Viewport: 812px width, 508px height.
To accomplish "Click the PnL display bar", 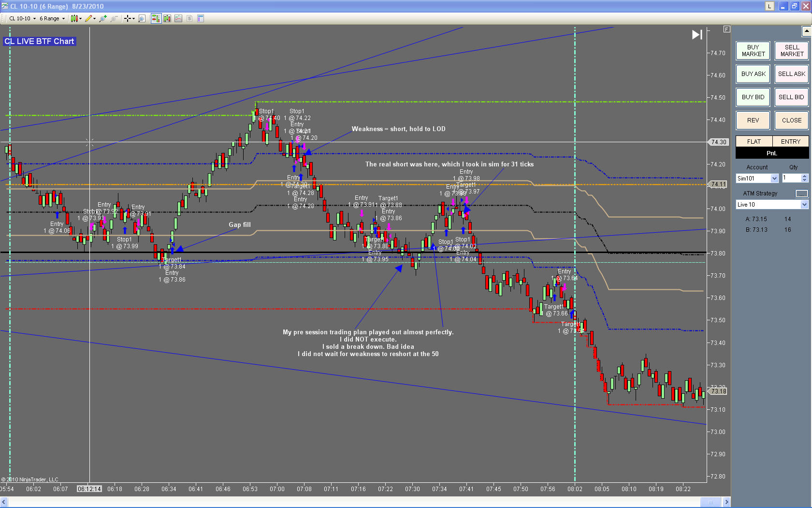I will tap(772, 153).
